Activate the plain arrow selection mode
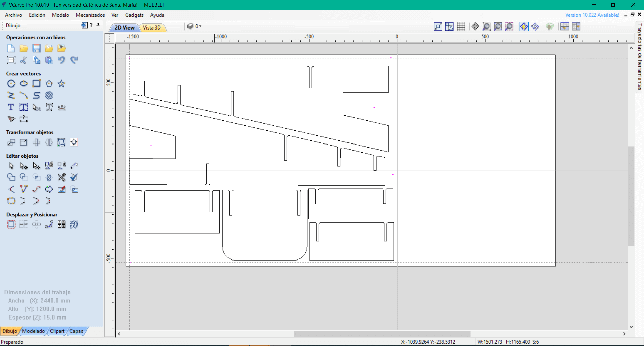The width and height of the screenshot is (644, 346). coord(11,166)
